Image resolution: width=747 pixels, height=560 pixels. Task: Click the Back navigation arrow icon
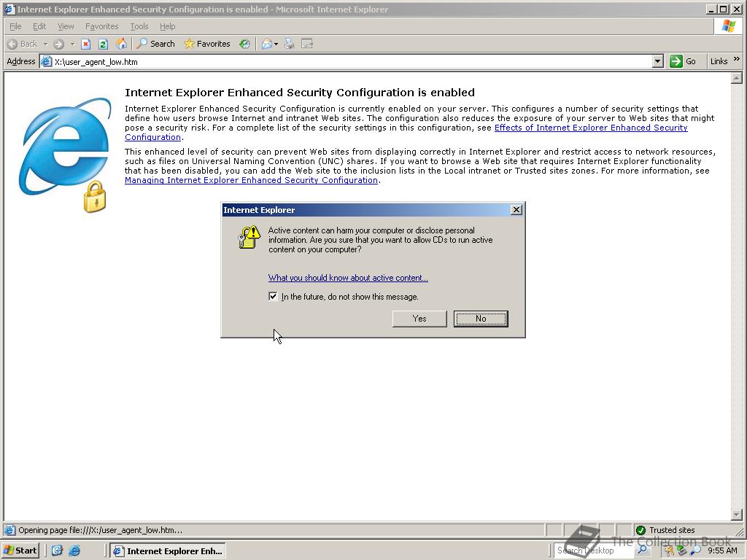tap(12, 44)
